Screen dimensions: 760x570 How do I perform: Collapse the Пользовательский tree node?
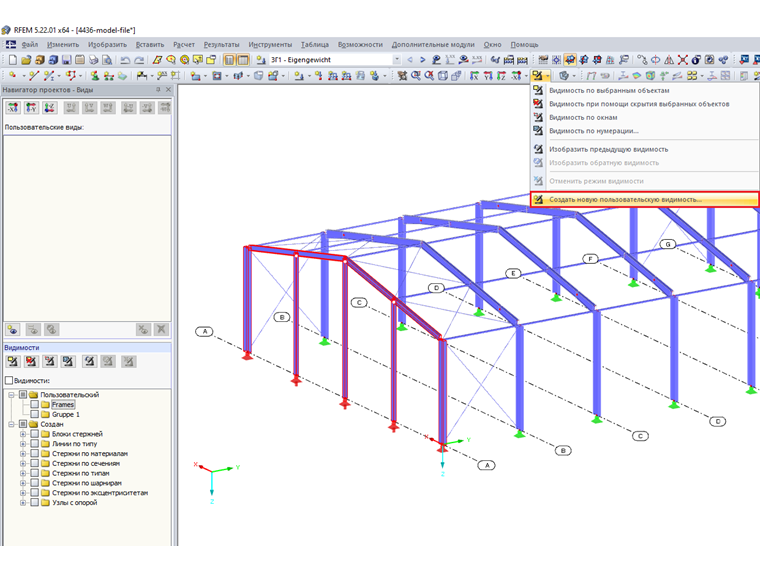click(x=11, y=395)
